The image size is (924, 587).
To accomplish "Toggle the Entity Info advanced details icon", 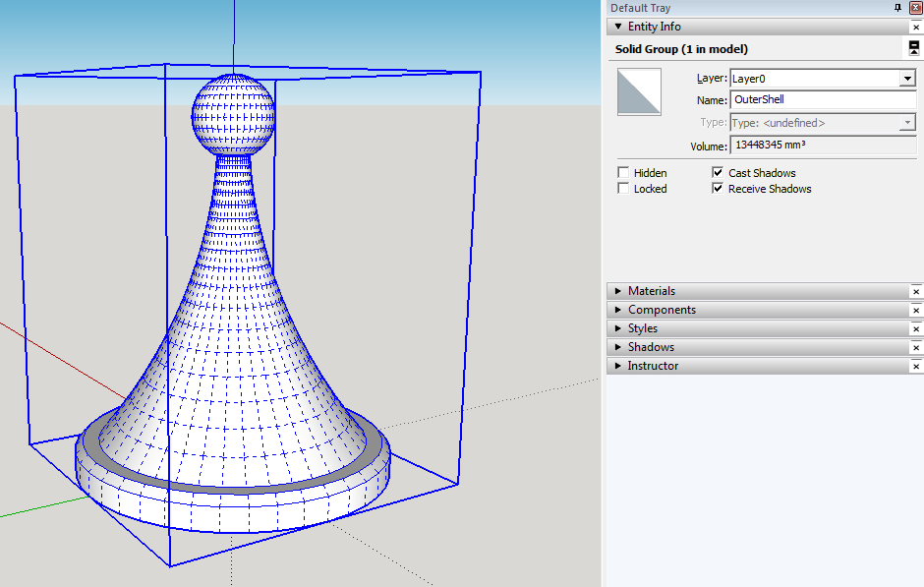I will click(x=913, y=48).
